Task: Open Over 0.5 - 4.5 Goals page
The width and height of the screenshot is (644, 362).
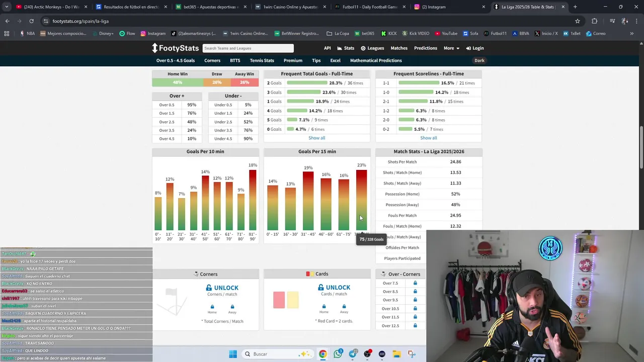Action: [x=176, y=60]
